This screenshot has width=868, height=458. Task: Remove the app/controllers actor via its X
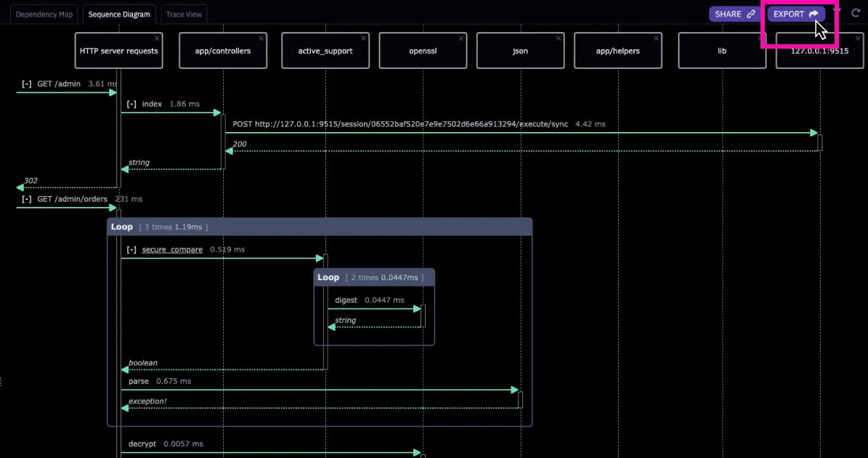261,38
